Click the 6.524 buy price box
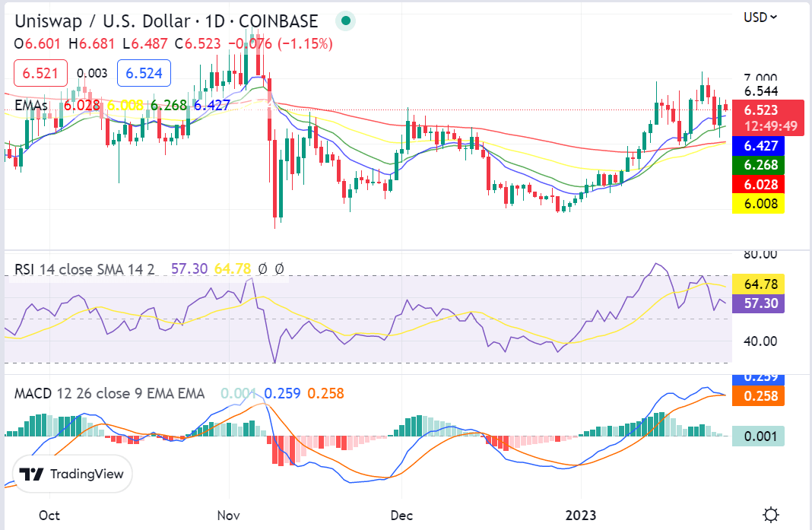The height and width of the screenshot is (530, 812). (144, 73)
